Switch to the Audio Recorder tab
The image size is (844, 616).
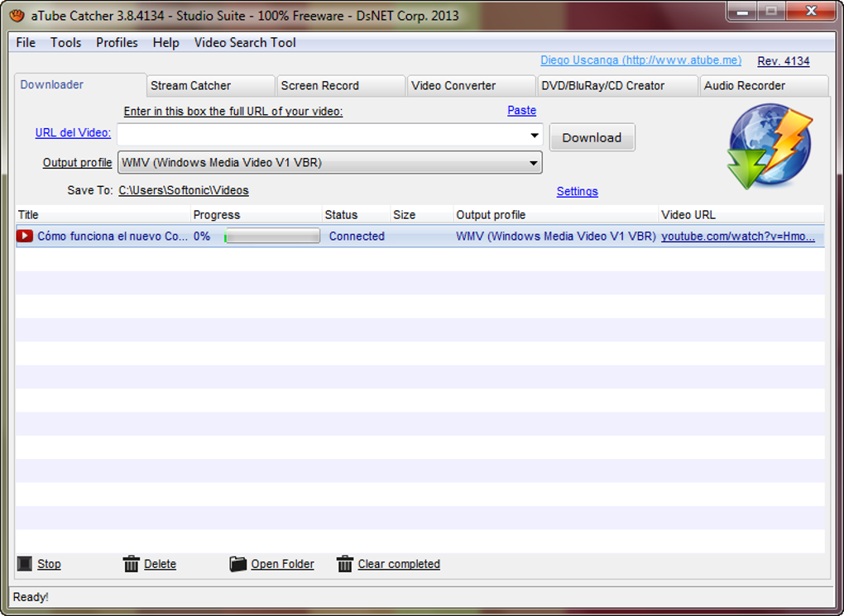pyautogui.click(x=765, y=85)
